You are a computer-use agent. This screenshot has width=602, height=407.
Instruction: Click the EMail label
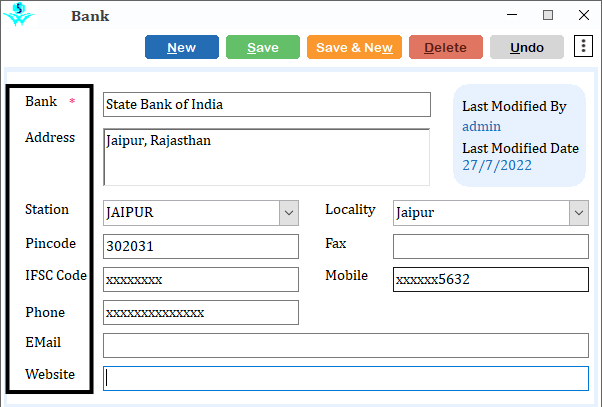tap(43, 342)
